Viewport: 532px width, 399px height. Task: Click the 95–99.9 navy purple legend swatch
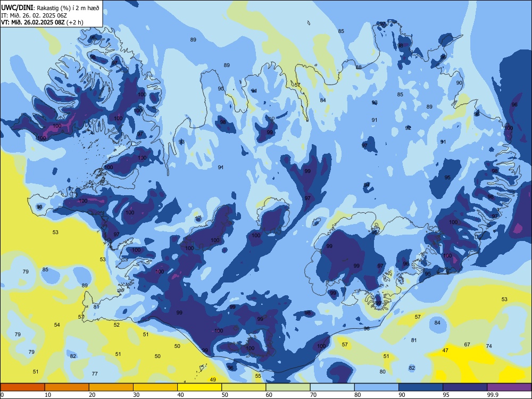point(465,387)
